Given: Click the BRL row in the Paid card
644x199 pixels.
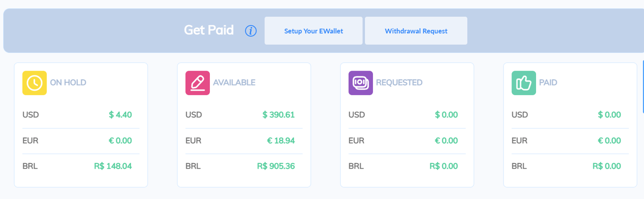Looking at the screenshot, I should (520, 166).
